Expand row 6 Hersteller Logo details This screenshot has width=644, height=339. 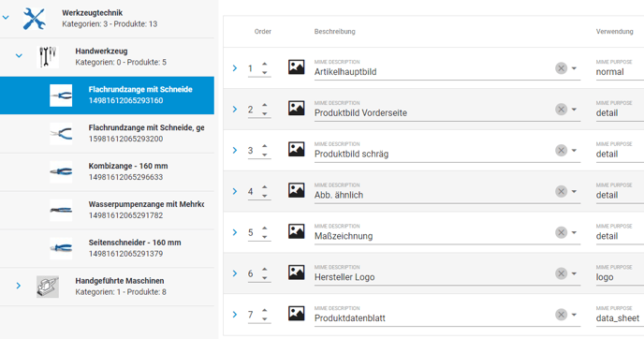(x=235, y=273)
